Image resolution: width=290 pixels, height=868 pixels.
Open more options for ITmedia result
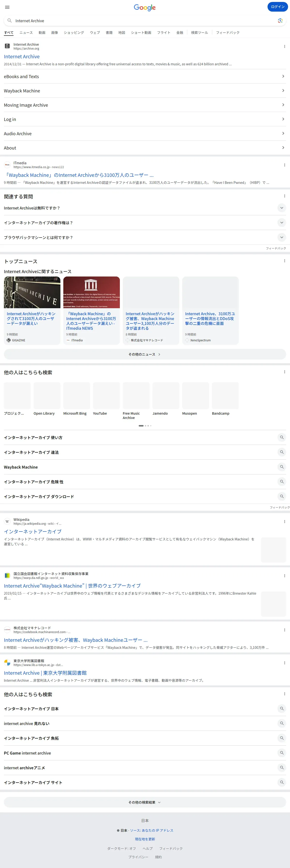284,165
